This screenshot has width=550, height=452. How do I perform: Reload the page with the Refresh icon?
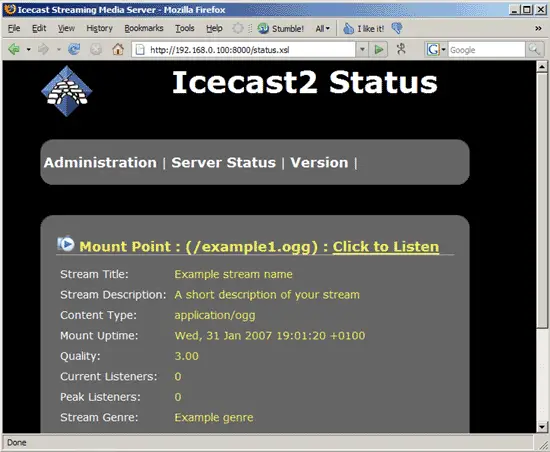point(74,49)
